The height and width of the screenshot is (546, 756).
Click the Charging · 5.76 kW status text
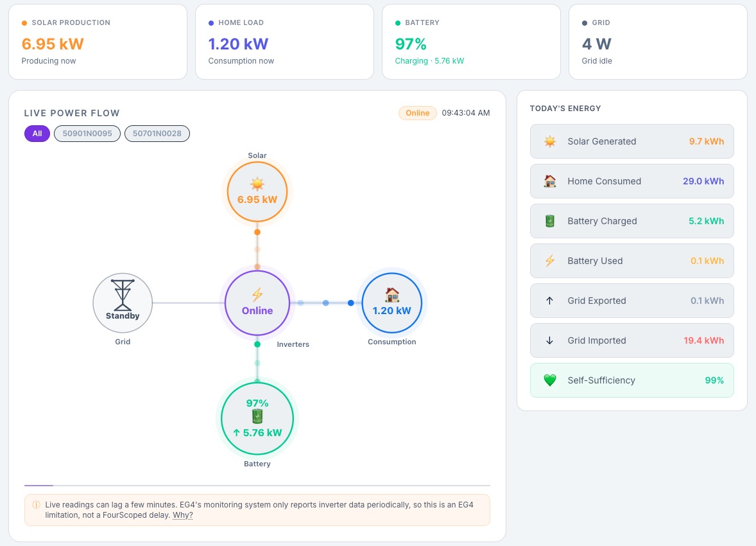pyautogui.click(x=429, y=61)
